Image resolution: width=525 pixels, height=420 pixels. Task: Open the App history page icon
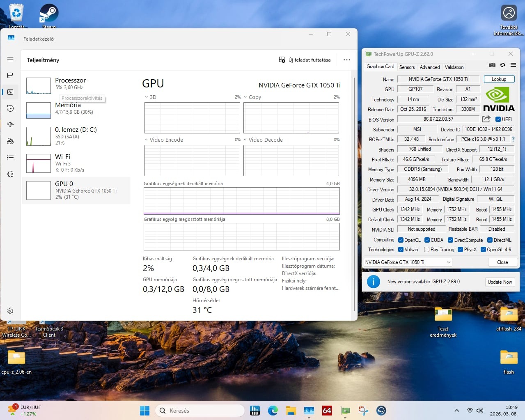pyautogui.click(x=10, y=108)
